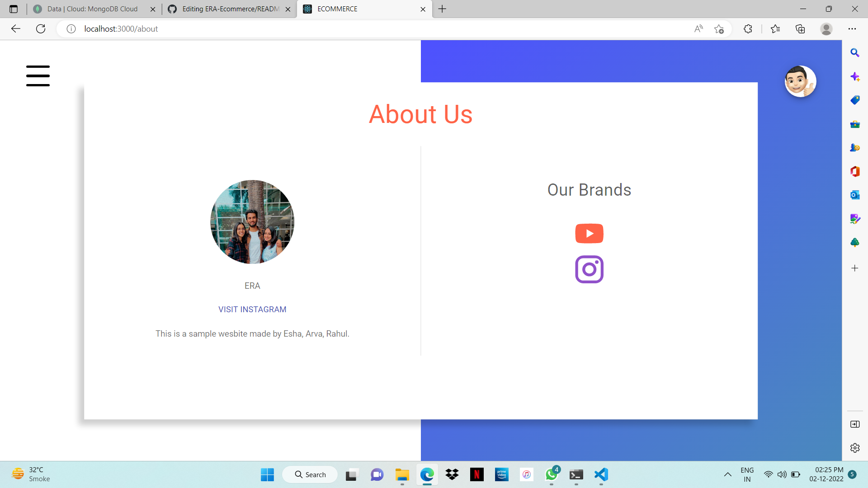Open the hamburger navigation menu

click(x=38, y=75)
